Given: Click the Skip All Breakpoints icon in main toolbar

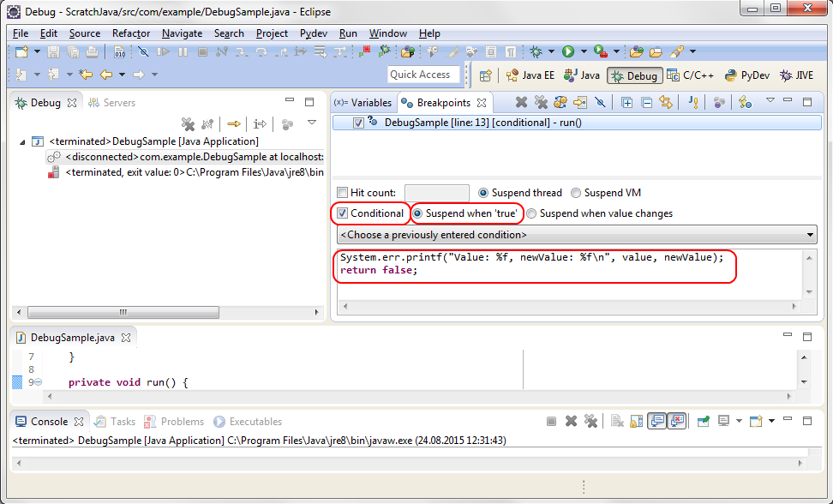Looking at the screenshot, I should point(143,51).
